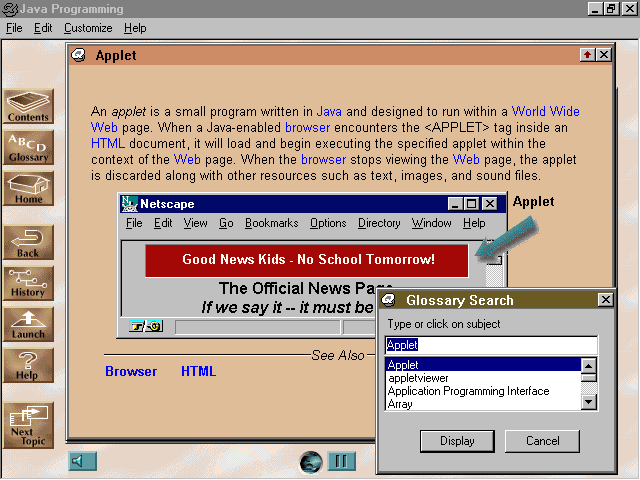Viewport: 640px width, 480px height.
Task: Click the red up-arrow in Applet title bar
Action: tap(587, 55)
